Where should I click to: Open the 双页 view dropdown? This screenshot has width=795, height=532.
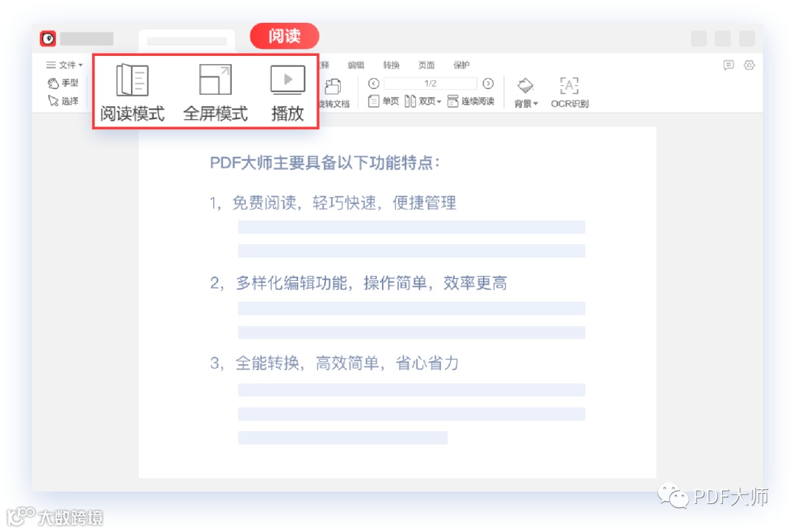423,102
